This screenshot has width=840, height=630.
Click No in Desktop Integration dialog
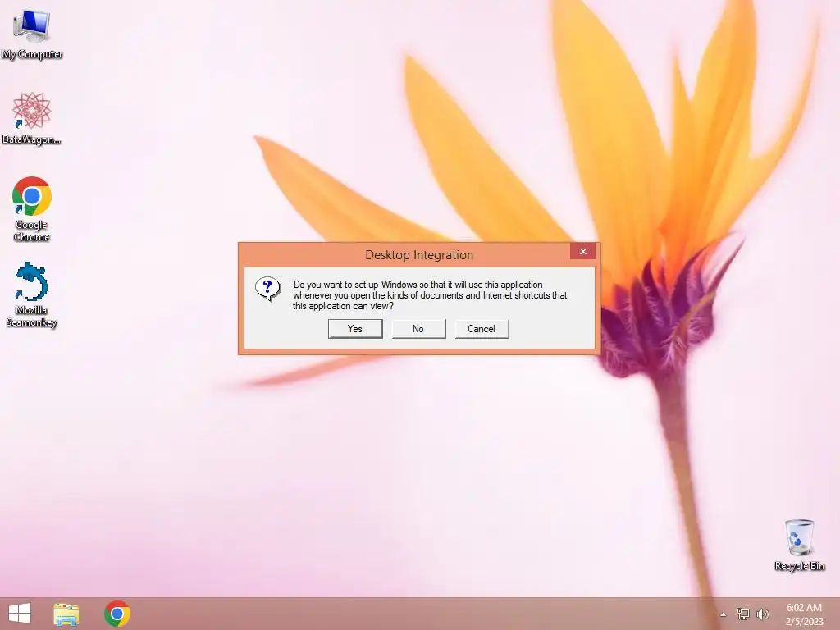click(418, 329)
